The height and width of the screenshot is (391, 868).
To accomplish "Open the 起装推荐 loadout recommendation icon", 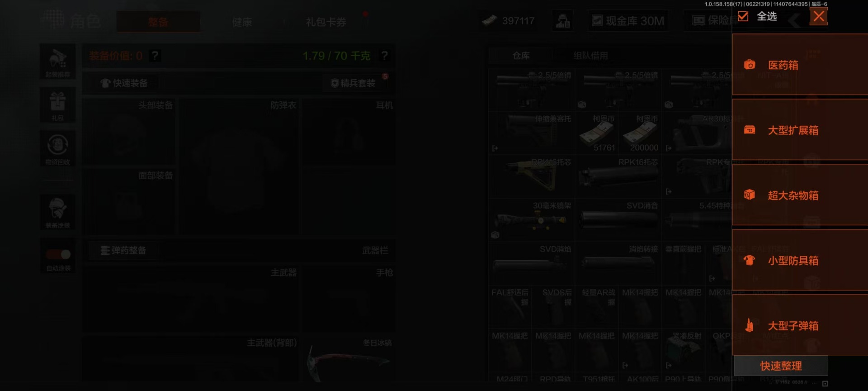I will pos(57,62).
